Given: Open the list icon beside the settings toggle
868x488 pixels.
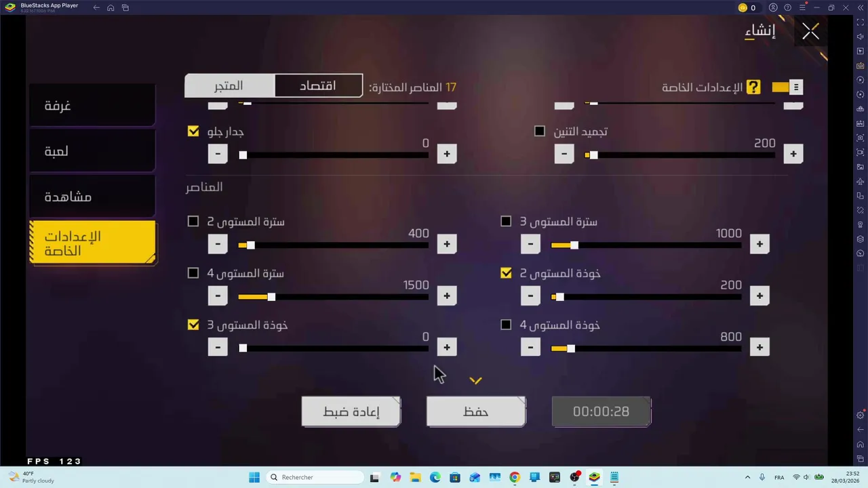Looking at the screenshot, I should tap(796, 87).
